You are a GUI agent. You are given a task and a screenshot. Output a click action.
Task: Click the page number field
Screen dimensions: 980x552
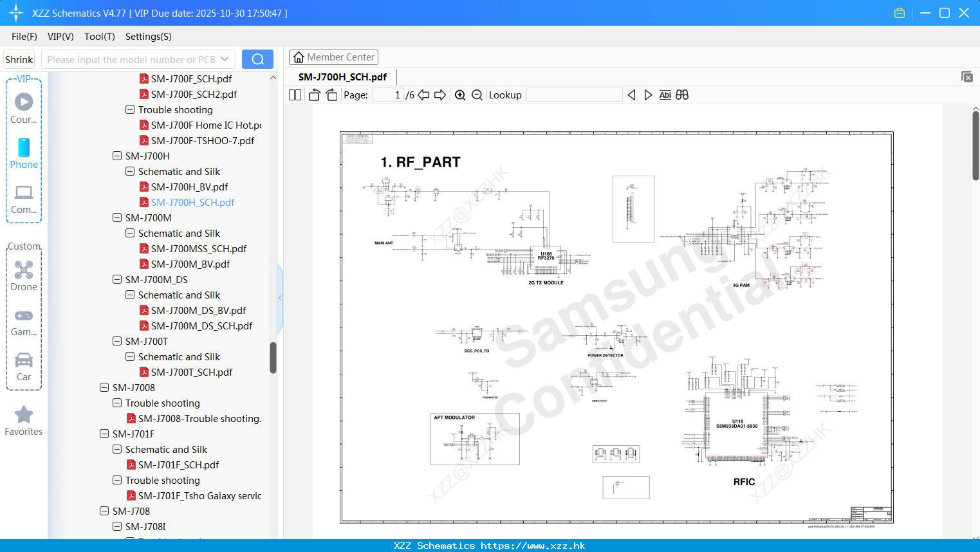tap(387, 95)
